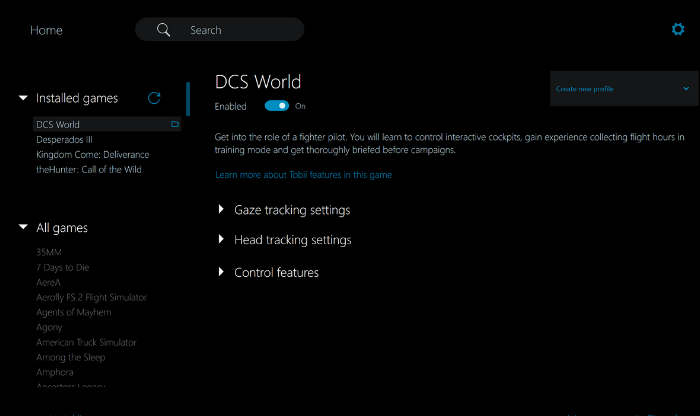
Task: Open the Create new profile dropdown
Action: pyautogui.click(x=624, y=88)
